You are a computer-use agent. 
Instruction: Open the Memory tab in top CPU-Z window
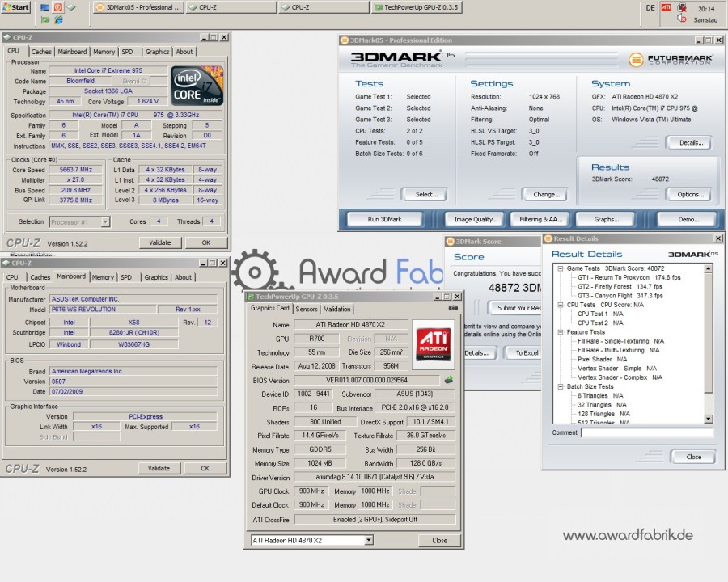coord(104,52)
